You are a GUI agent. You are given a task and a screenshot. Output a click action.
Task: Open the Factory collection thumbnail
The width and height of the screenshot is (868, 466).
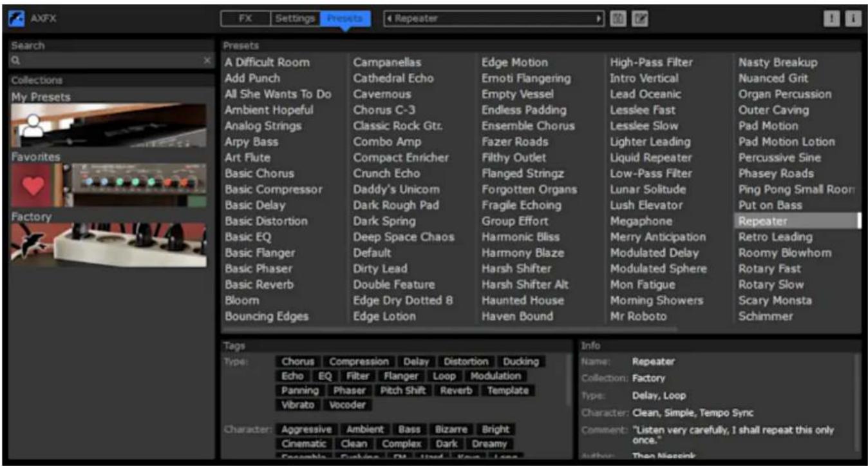pos(109,245)
